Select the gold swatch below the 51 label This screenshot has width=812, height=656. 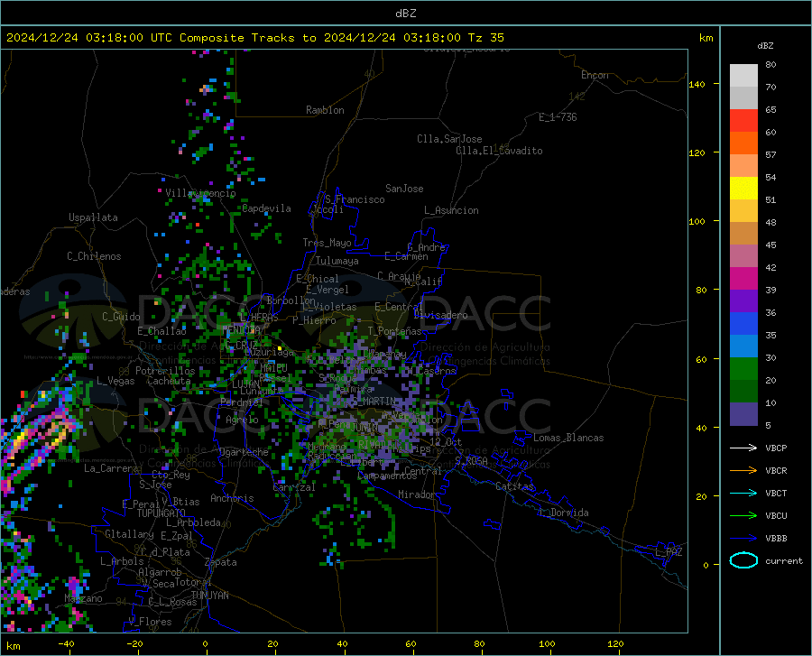point(743,211)
